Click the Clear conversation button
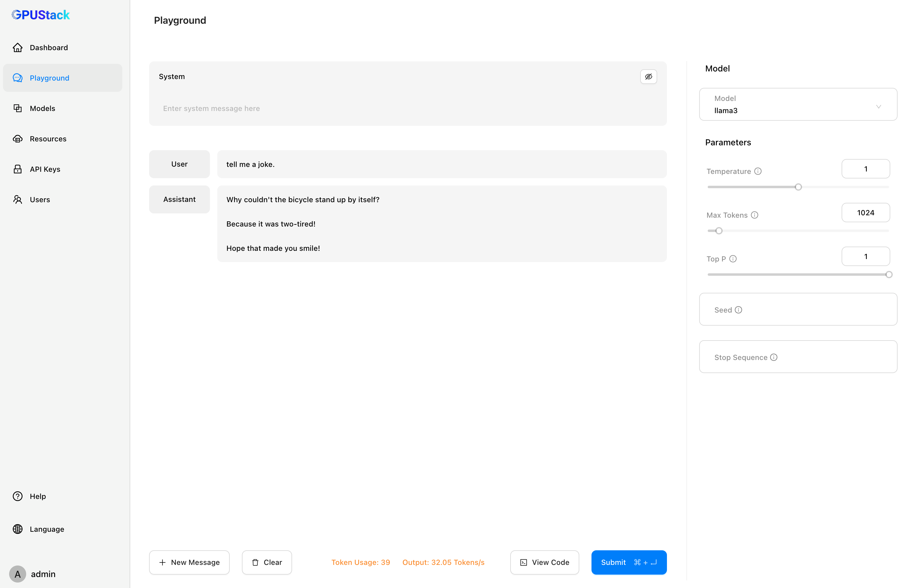 click(x=267, y=562)
